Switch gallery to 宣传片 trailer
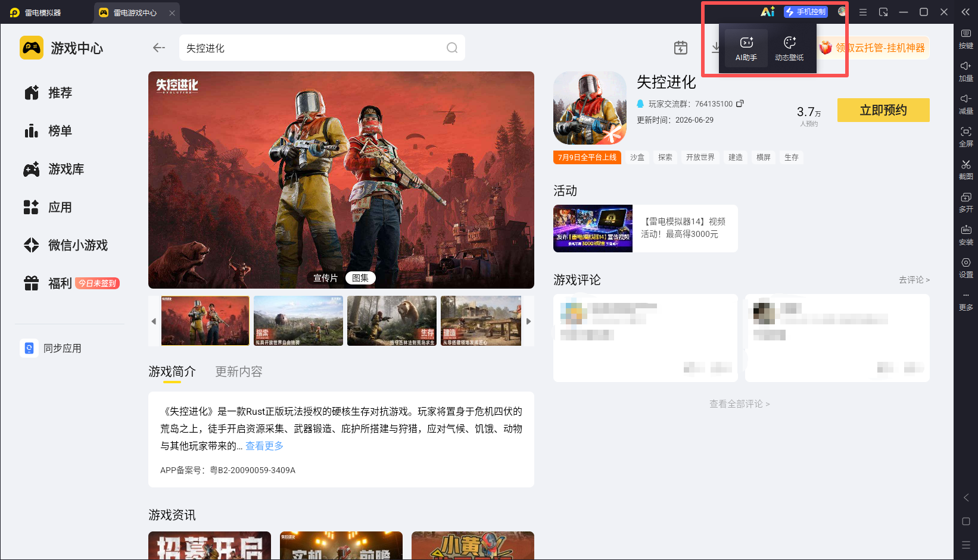Screen dimensions: 978x560 coord(325,278)
